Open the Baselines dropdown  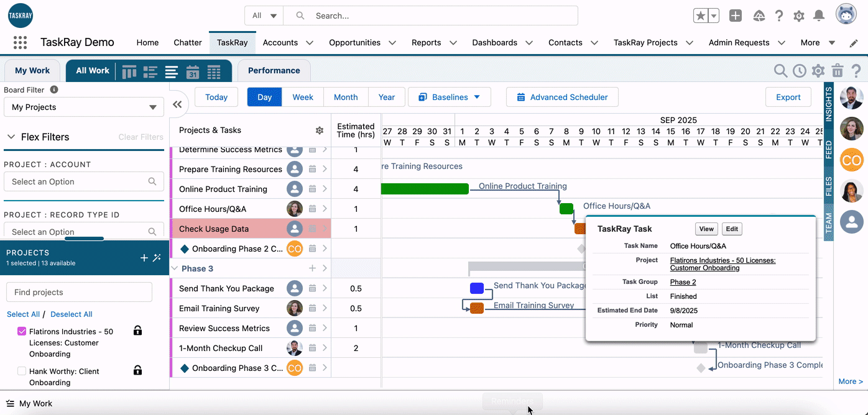(450, 97)
